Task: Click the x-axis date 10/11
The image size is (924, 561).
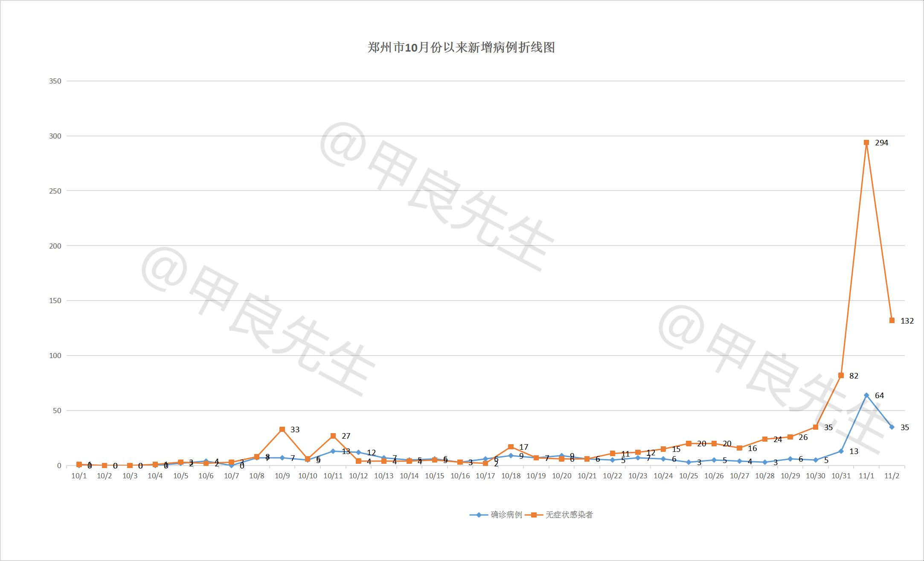Action: pyautogui.click(x=333, y=476)
